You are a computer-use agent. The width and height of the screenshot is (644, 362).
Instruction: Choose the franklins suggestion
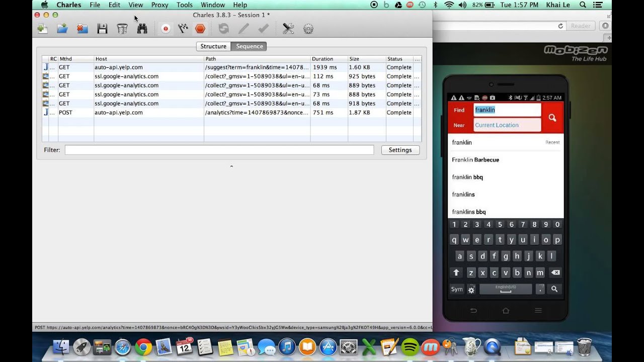pos(506,195)
